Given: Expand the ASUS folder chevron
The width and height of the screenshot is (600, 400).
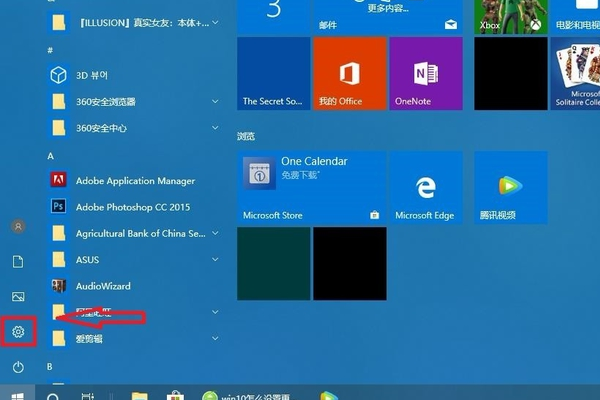Looking at the screenshot, I should pos(215,259).
